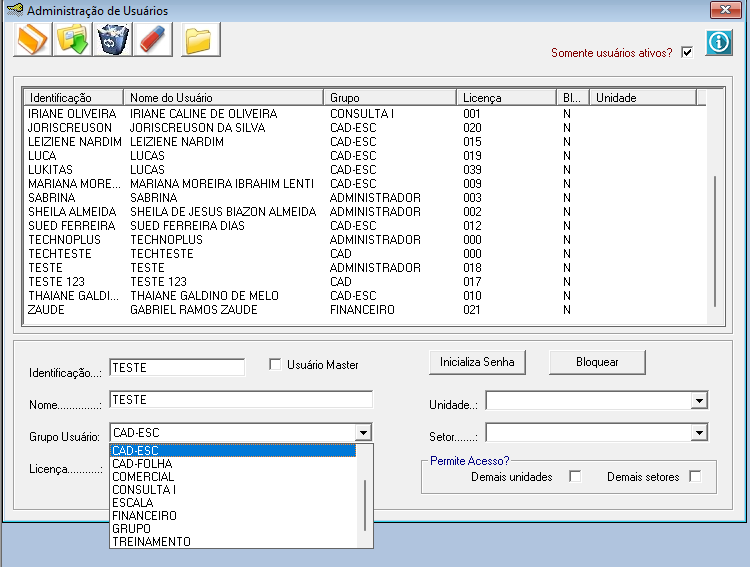Collapse the Grupo Usuário dropdown arrow
Screen dimensions: 750x567
point(363,433)
